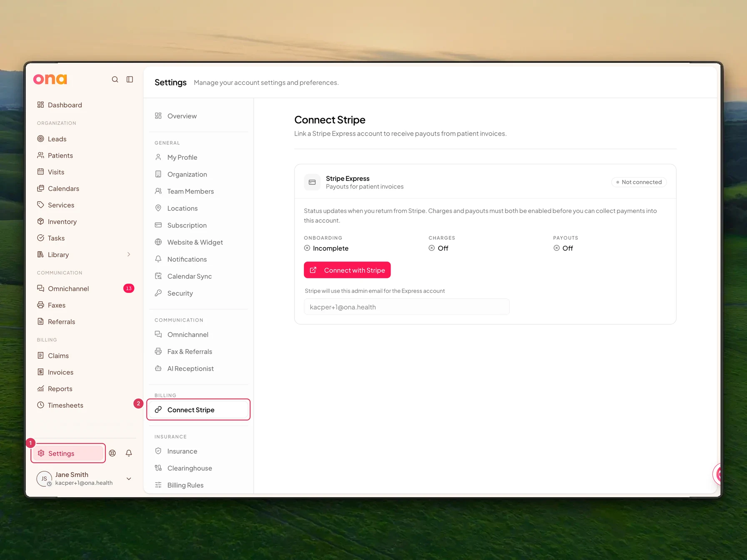Click the Stripe Express card icon

[312, 182]
